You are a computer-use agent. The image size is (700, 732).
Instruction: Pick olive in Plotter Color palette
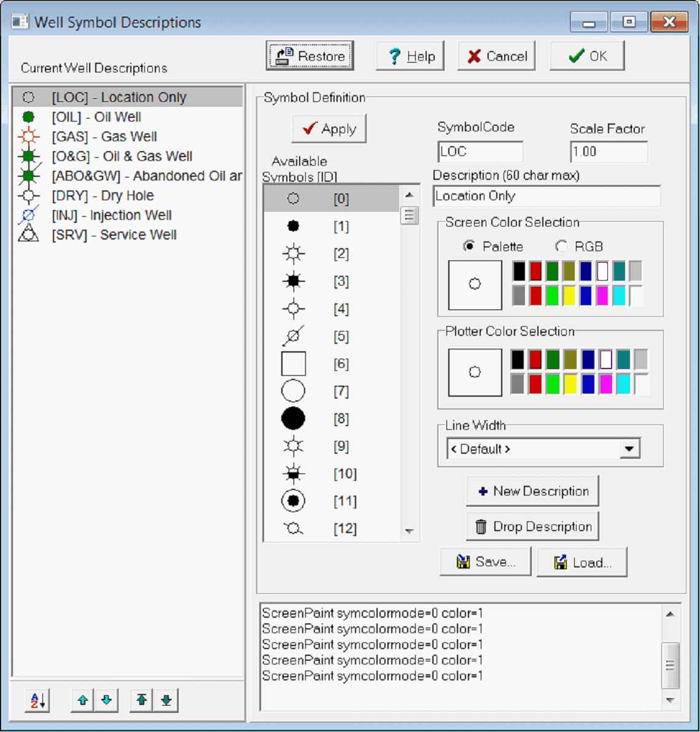click(570, 359)
